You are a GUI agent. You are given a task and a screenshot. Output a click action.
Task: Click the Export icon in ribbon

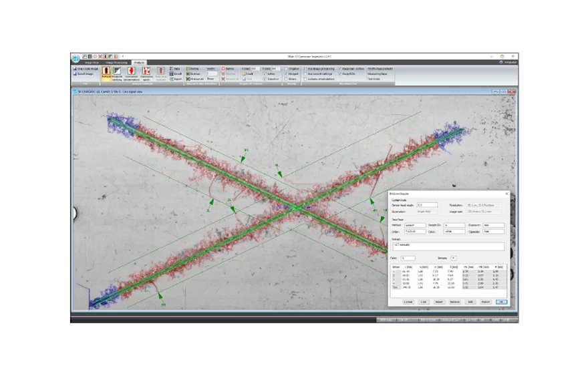pyautogui.click(x=171, y=79)
